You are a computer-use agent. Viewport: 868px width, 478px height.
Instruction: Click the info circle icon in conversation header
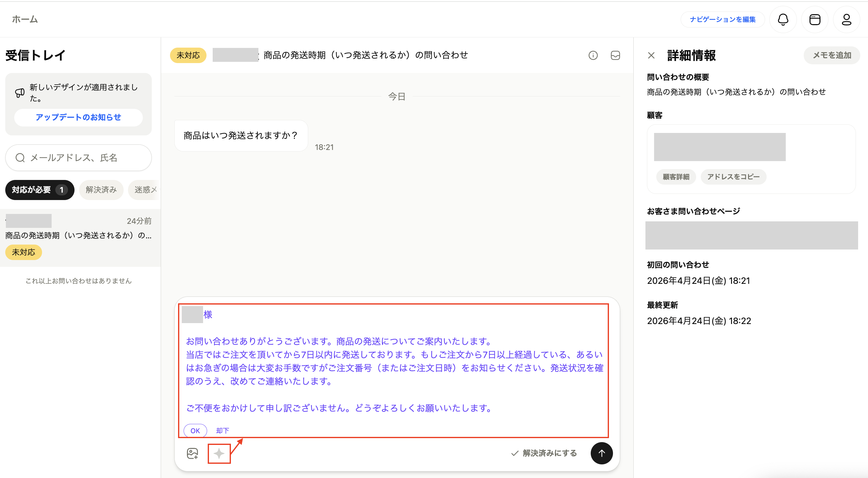click(593, 55)
